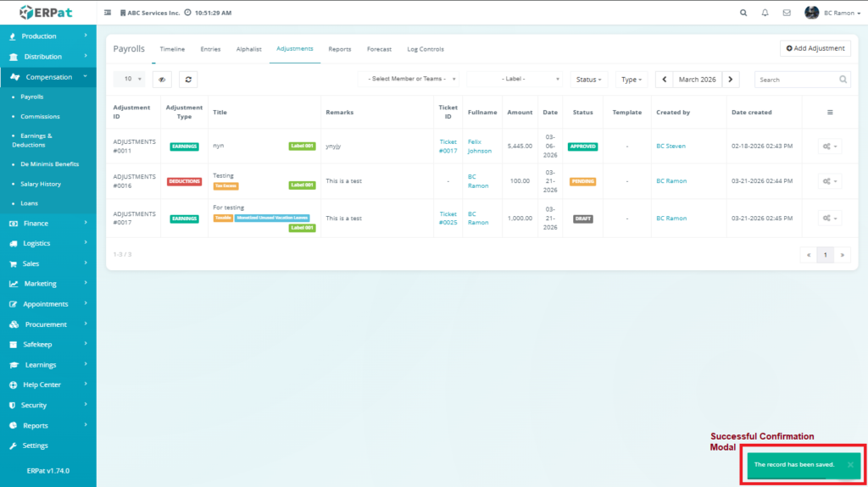Toggle column visibility with the eye button
Image resolution: width=868 pixels, height=487 pixels.
tap(161, 79)
